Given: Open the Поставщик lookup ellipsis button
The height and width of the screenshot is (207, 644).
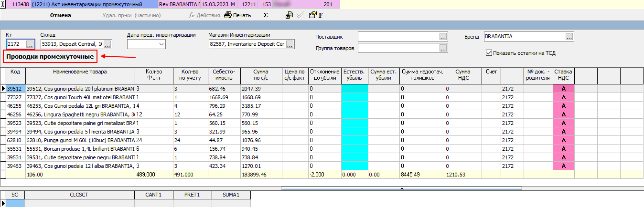Looking at the screenshot, I should click(443, 37).
